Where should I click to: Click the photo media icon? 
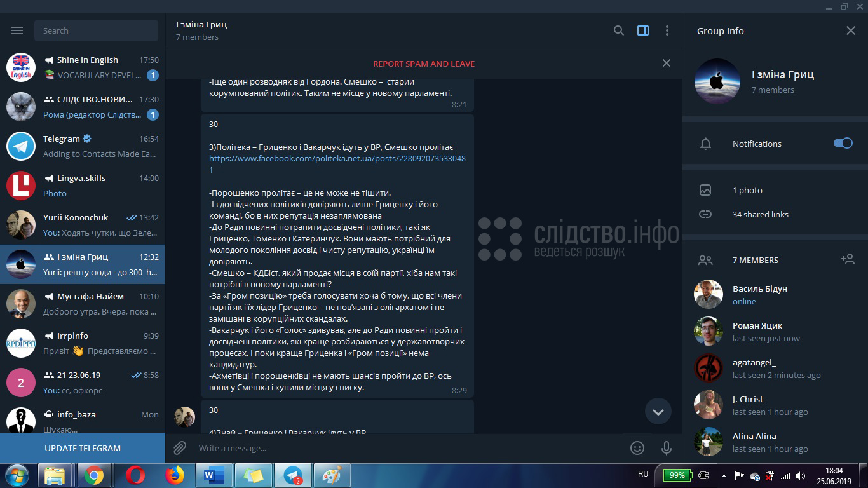click(x=705, y=190)
